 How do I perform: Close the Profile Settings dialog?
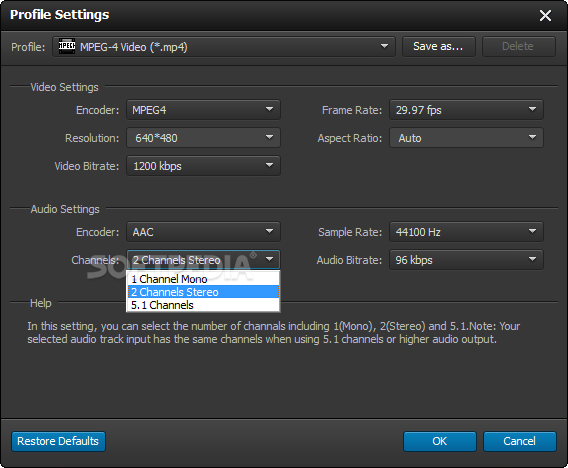[x=545, y=16]
